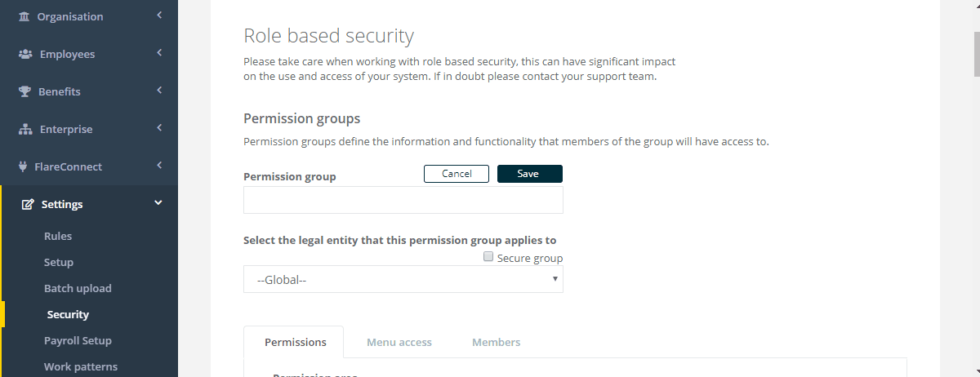
Task: Enable the Secure group checkbox
Action: [x=488, y=257]
